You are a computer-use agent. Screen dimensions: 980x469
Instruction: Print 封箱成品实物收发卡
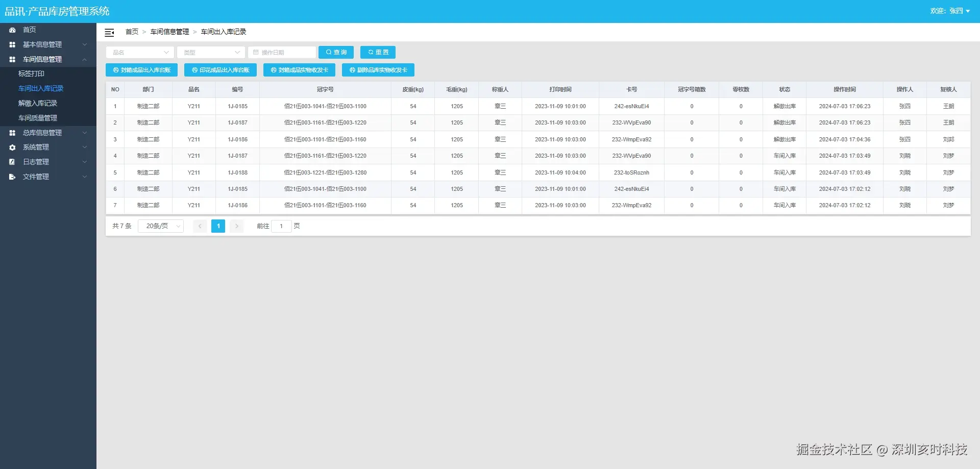click(x=299, y=70)
